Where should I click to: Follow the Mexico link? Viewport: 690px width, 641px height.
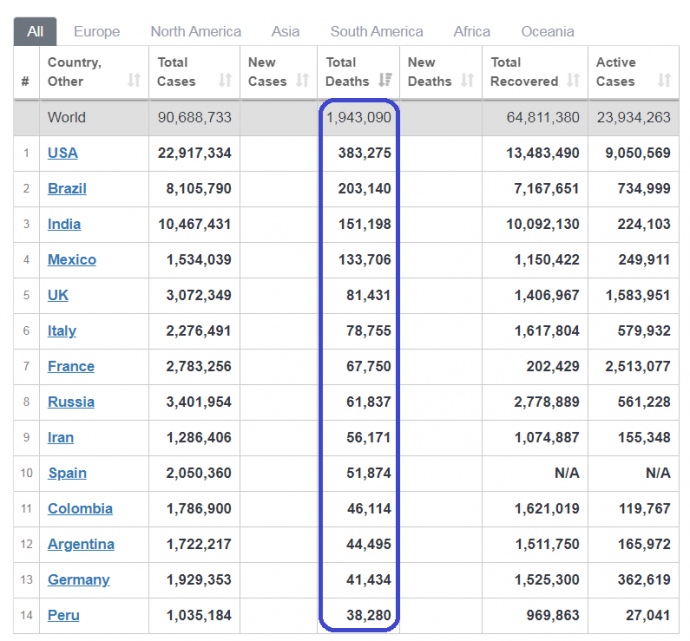click(72, 260)
